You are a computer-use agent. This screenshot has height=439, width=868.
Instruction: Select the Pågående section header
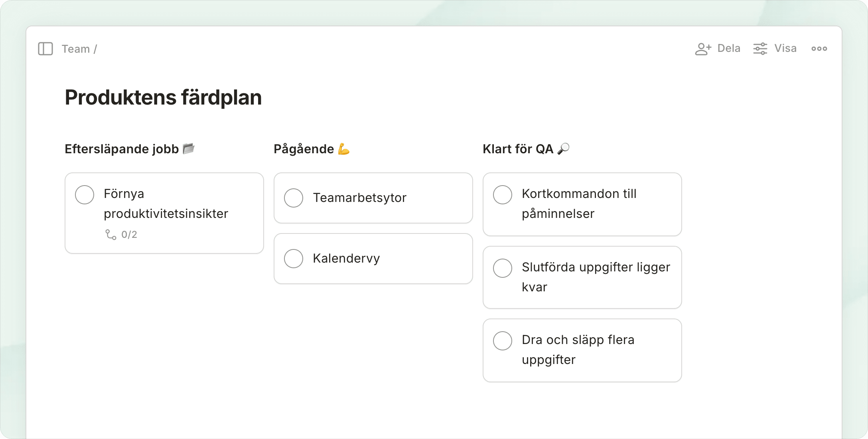304,149
